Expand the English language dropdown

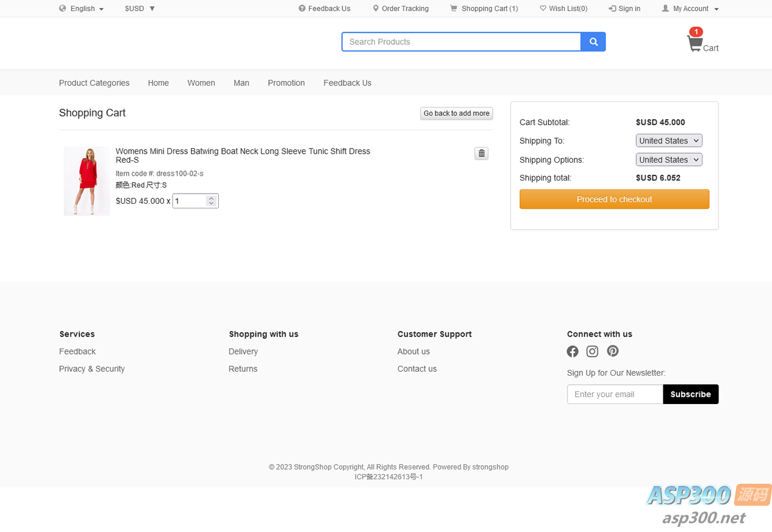pos(82,8)
